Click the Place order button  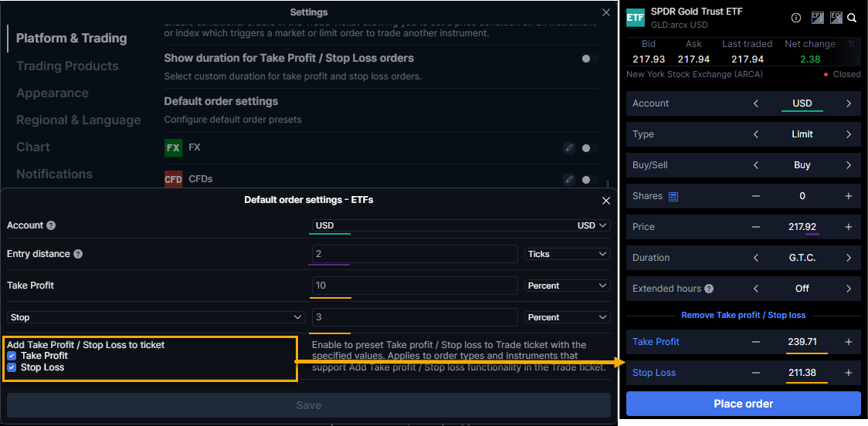pos(743,404)
